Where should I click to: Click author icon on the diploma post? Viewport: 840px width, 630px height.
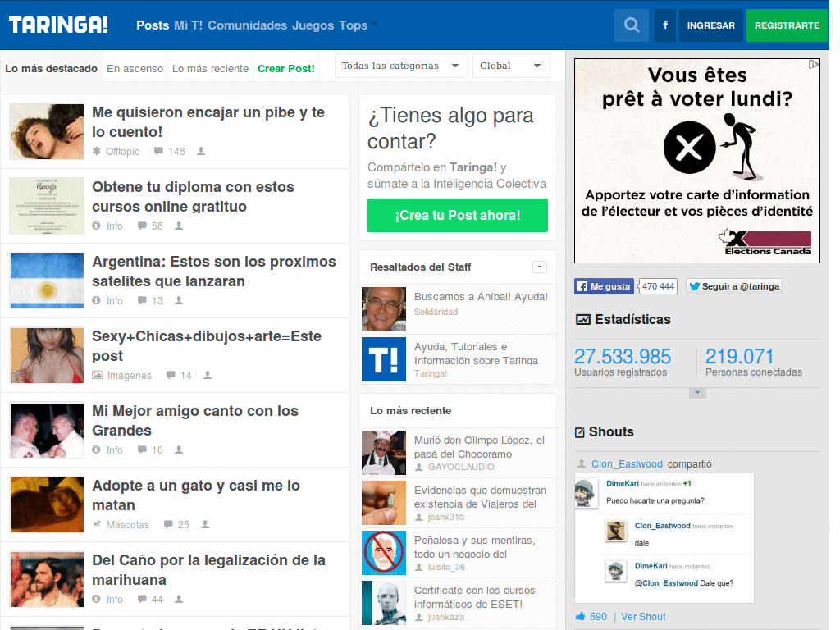(179, 226)
